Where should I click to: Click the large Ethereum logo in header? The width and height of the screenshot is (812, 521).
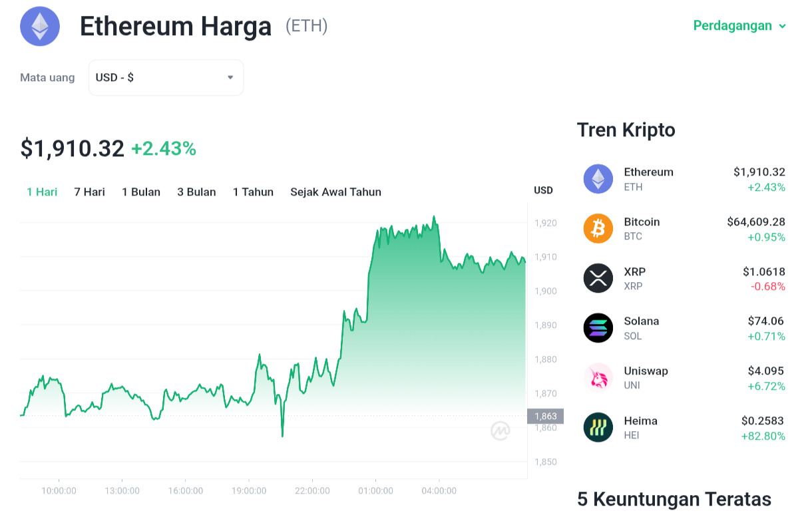40,26
